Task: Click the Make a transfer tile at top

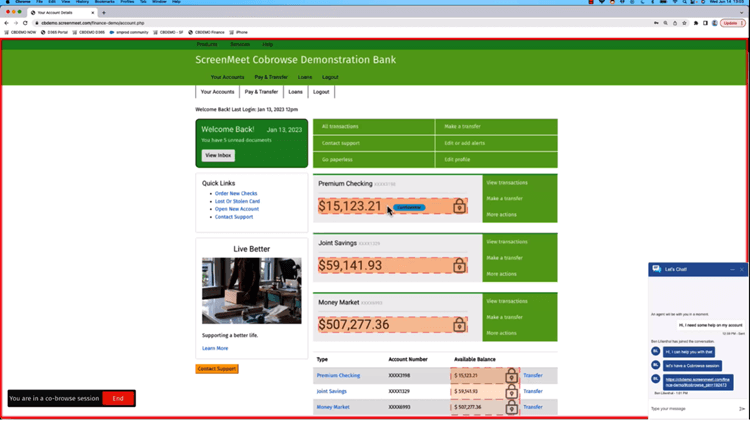Action: point(496,126)
